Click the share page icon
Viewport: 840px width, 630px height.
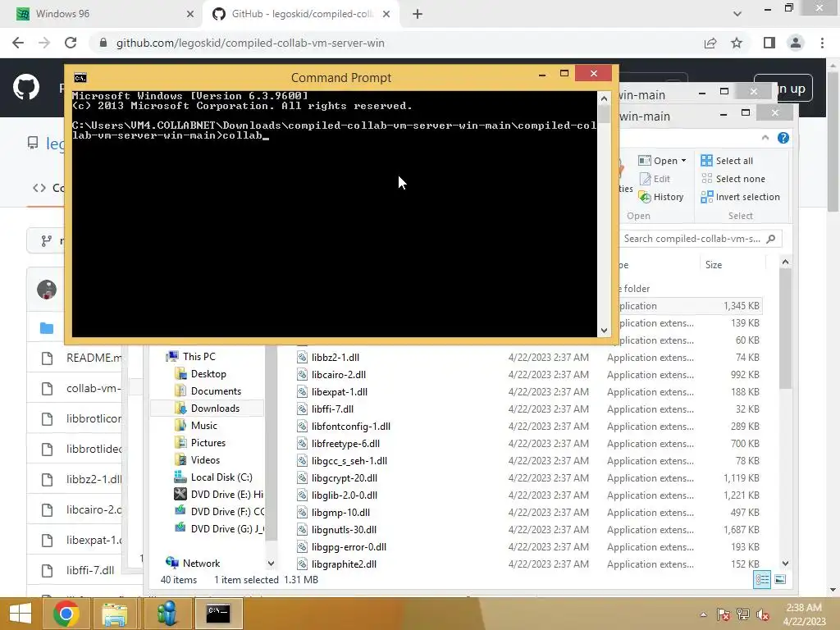coord(710,43)
